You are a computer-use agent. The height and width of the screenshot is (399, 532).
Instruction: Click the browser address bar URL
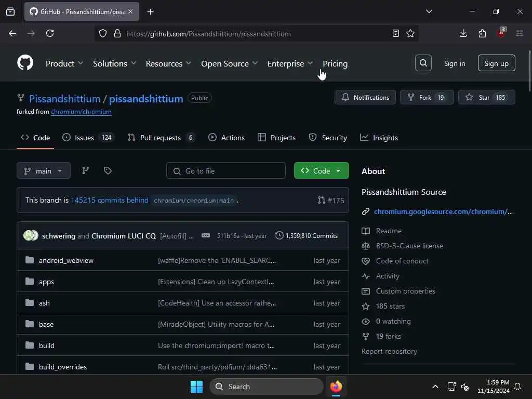pyautogui.click(x=209, y=34)
